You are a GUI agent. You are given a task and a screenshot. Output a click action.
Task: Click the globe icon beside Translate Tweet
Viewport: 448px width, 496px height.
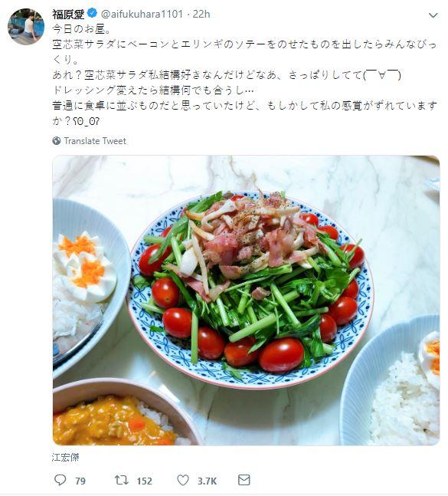point(57,141)
